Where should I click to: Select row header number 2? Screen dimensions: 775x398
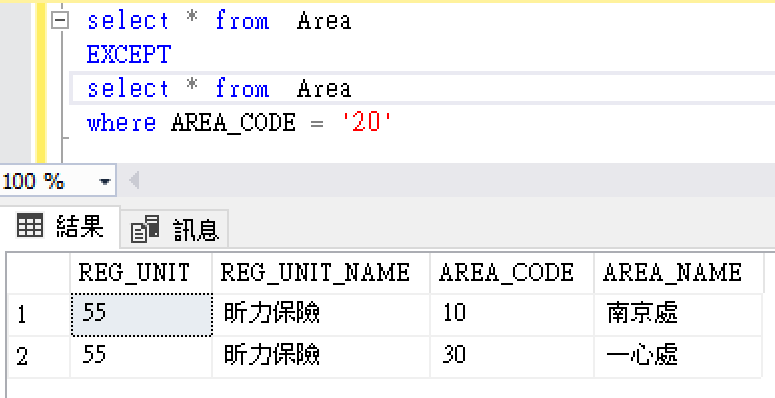pyautogui.click(x=39, y=357)
